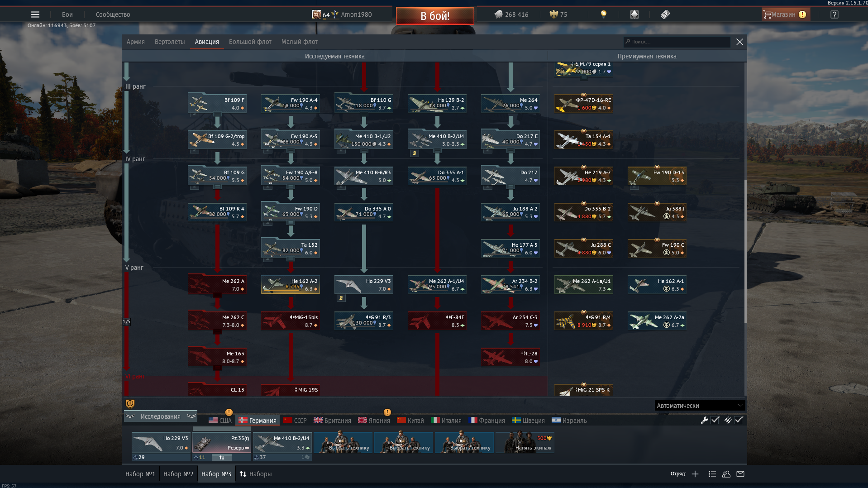
Task: Switch to the Большой флот tab
Action: (250, 42)
